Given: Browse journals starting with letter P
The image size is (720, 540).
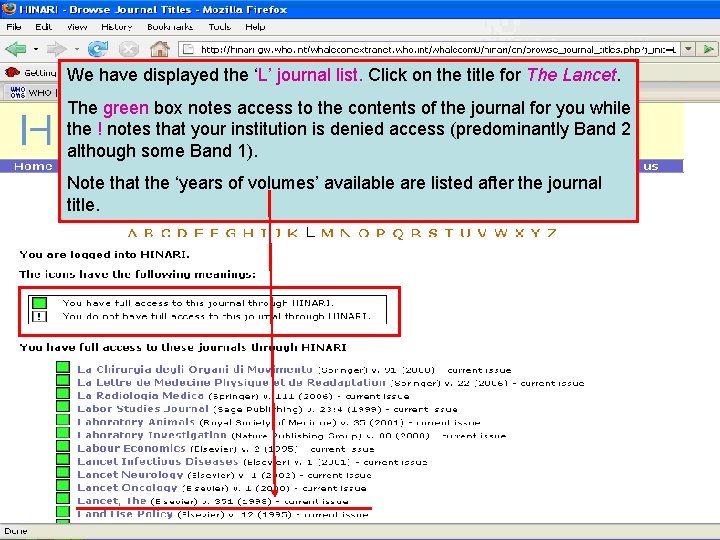Looking at the screenshot, I should tap(380, 233).
